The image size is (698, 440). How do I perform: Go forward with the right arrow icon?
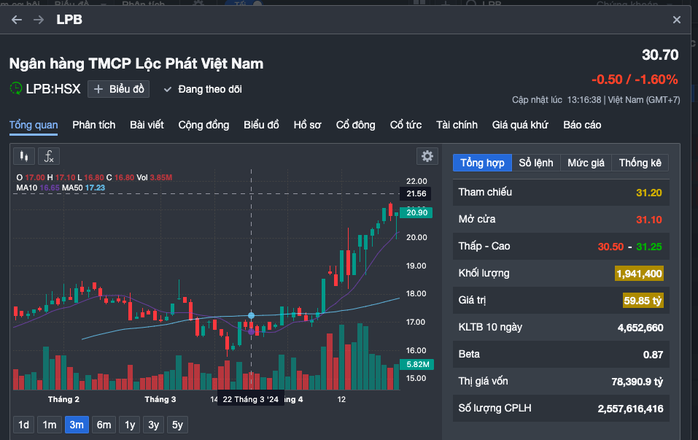coord(39,20)
